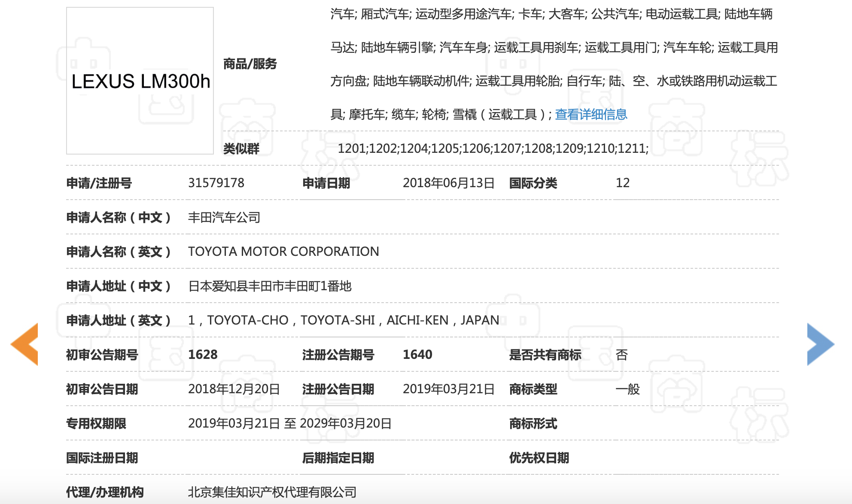Click the blue next arrow icon
This screenshot has width=852, height=504.
[x=820, y=344]
